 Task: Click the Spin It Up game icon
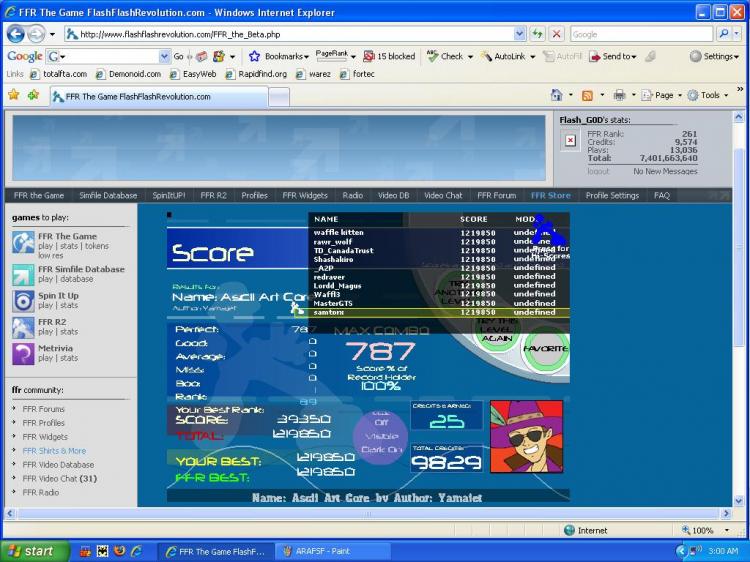23,301
